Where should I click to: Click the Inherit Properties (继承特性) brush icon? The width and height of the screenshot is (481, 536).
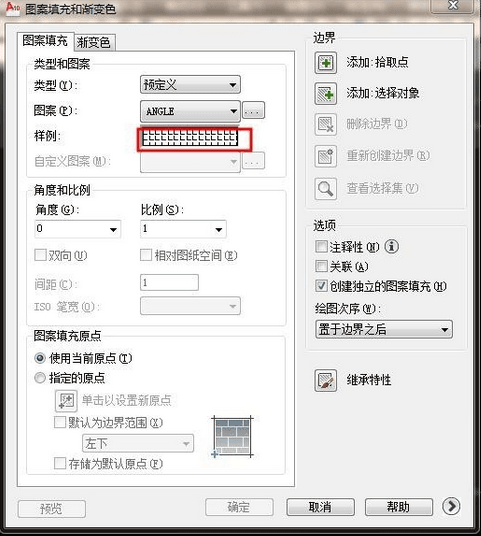[325, 380]
